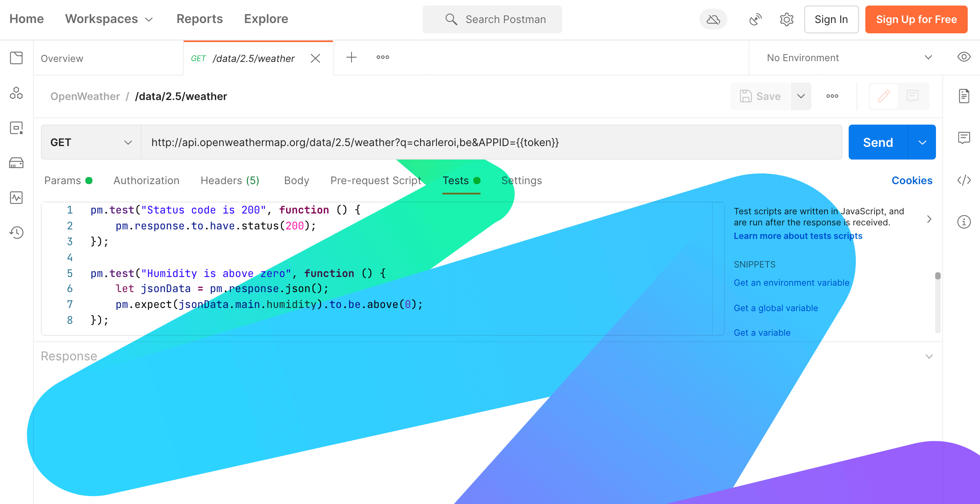Switch to the Pre-request Script tab

tap(375, 180)
